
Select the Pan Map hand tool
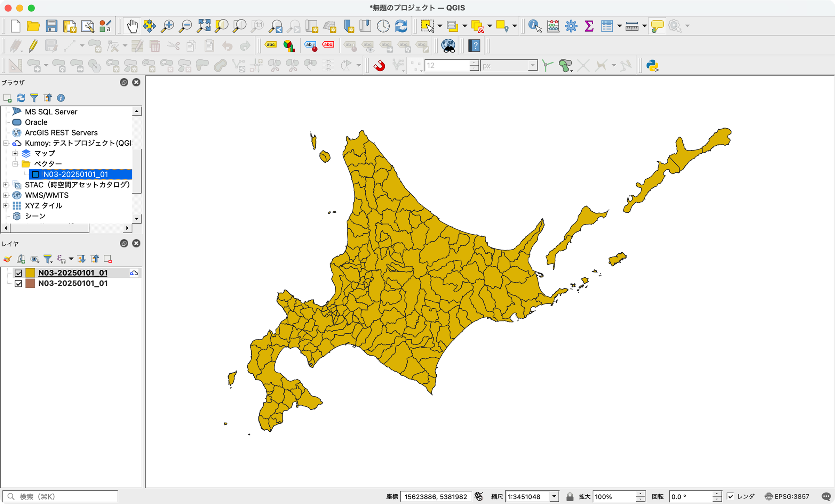click(x=132, y=26)
